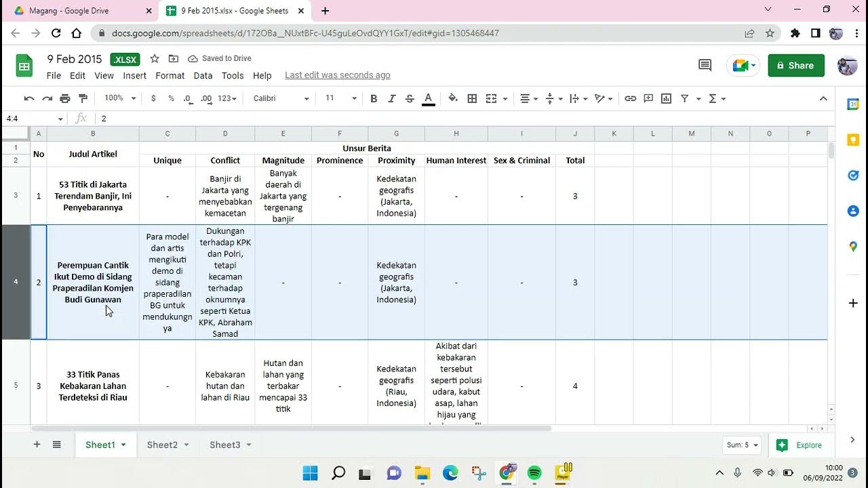Open the zoom 100% dropdown

(x=120, y=98)
